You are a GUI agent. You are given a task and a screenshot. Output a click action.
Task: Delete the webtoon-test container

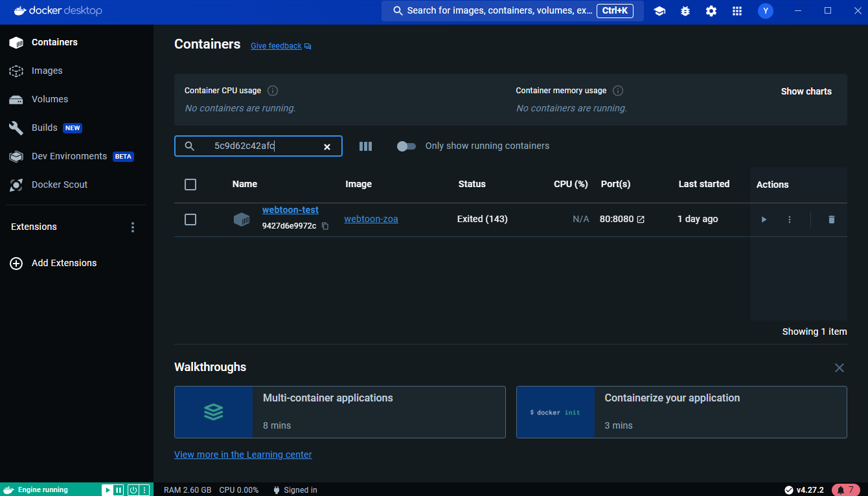point(832,220)
